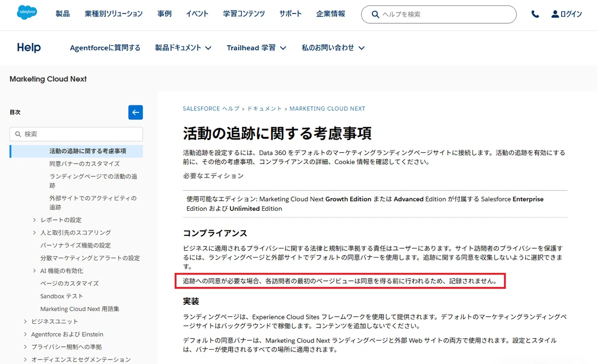Open ページのカスタマイズ topic
The image size is (597, 364).
point(70,283)
